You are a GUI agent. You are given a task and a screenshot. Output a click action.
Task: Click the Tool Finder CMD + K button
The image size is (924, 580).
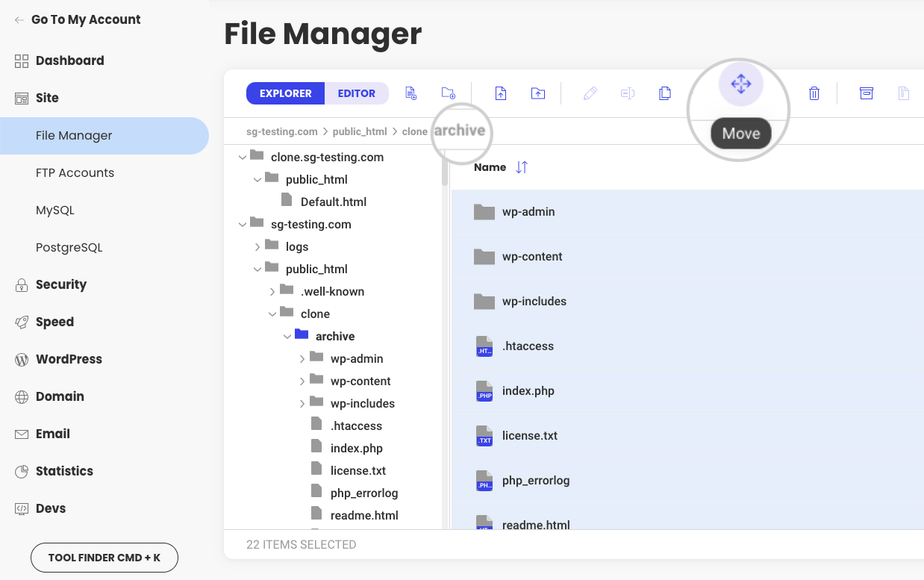[104, 558]
